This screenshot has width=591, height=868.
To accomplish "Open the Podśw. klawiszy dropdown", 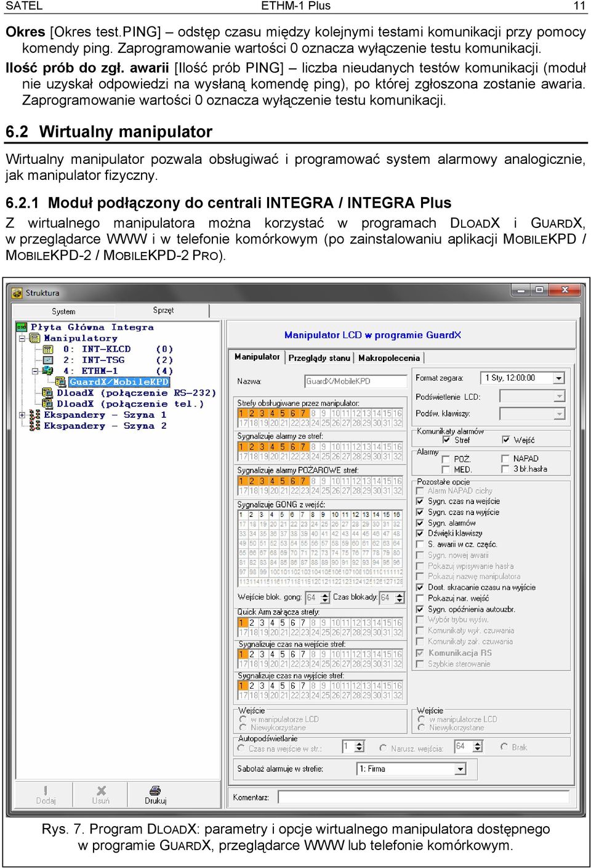I will (559, 414).
